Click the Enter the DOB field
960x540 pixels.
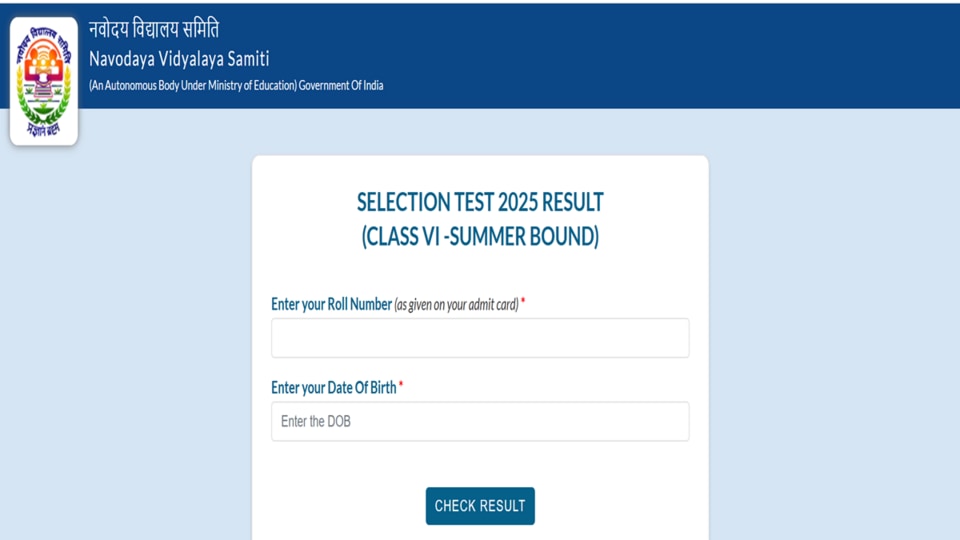pyautogui.click(x=480, y=421)
